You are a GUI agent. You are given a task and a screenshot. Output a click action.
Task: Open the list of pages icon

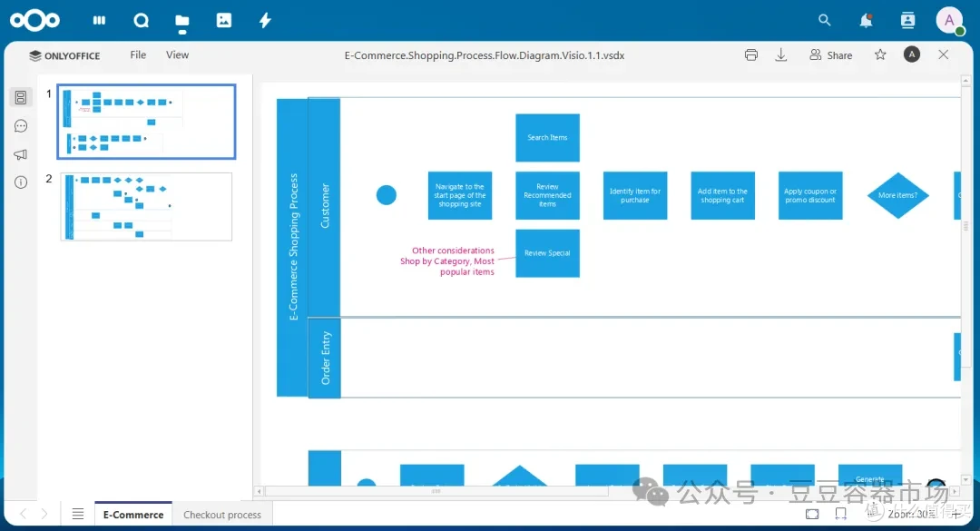pyautogui.click(x=77, y=514)
